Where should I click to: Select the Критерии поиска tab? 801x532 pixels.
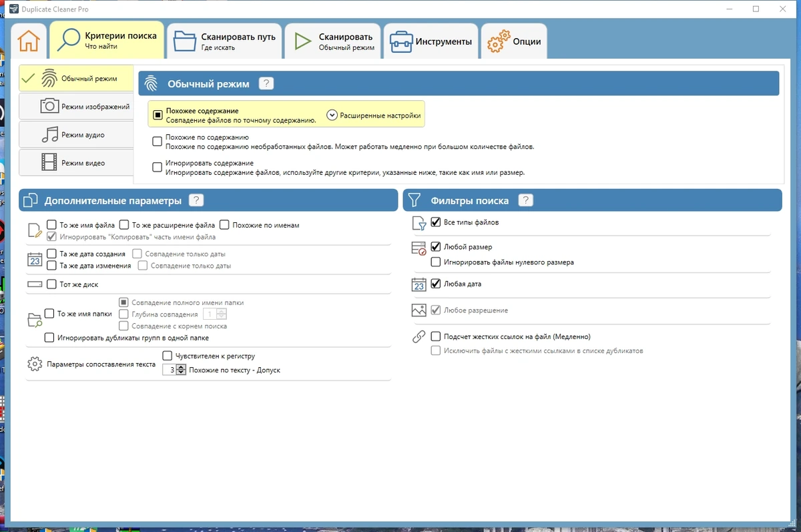(x=107, y=41)
